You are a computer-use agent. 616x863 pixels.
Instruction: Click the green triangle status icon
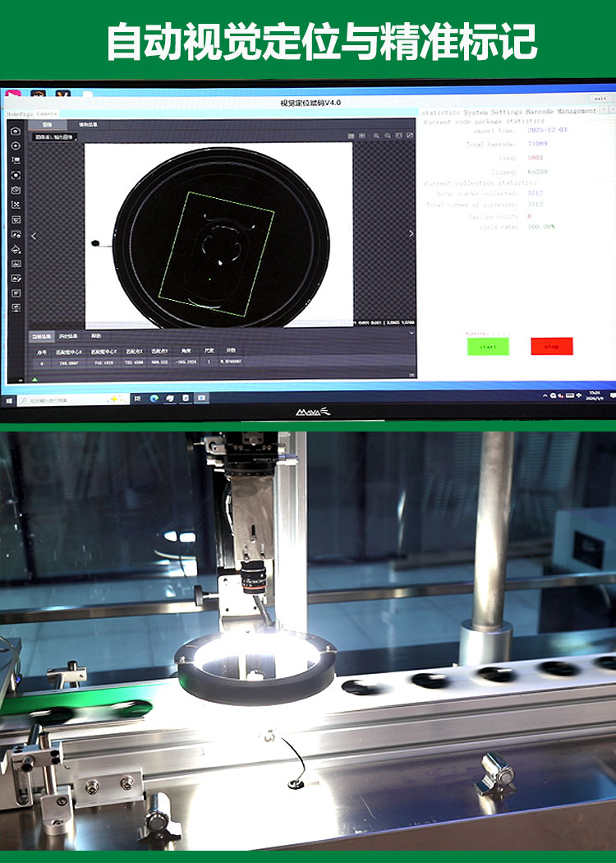(x=35, y=379)
